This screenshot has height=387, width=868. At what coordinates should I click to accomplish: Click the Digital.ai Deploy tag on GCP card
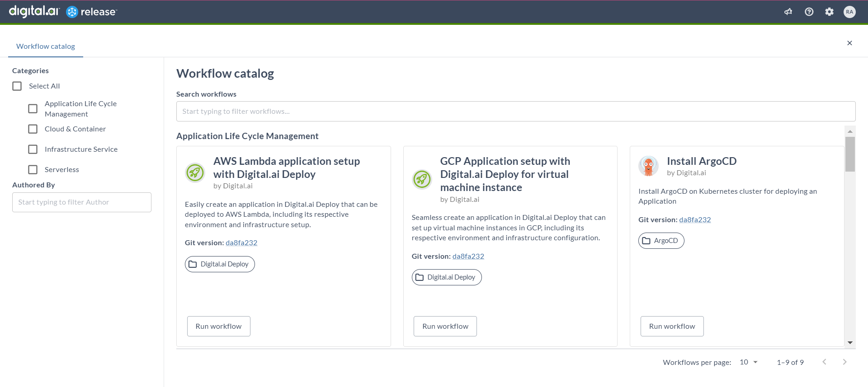coord(447,277)
